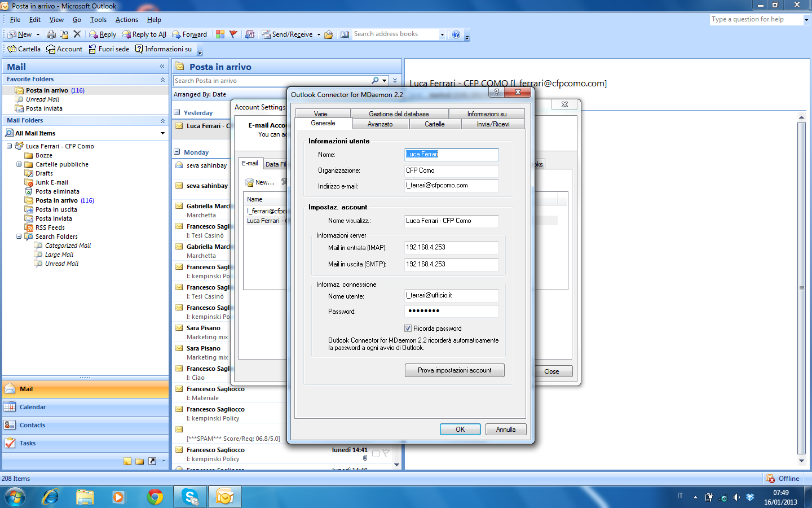Click the blue Help question mark icon
812x508 pixels.
point(456,34)
